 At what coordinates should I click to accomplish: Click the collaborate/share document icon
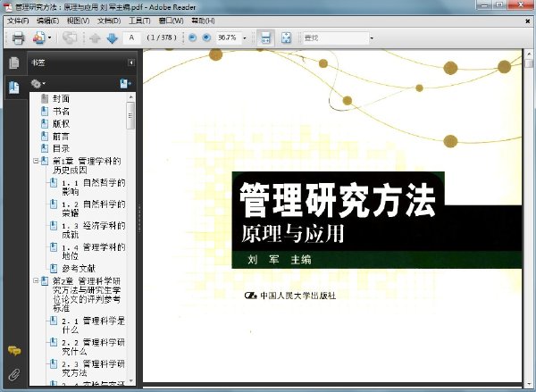pos(38,38)
